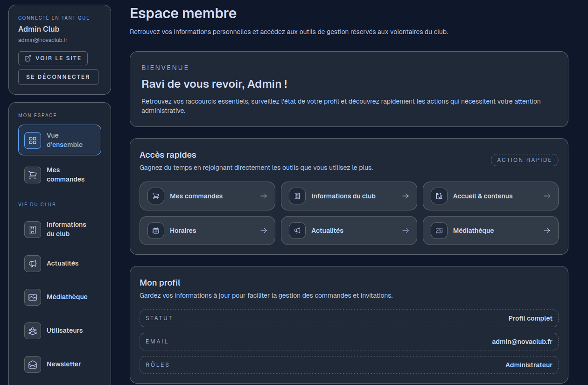Image resolution: width=588 pixels, height=385 pixels.
Task: Click the chart icon on Accueil & contenus
Action: (439, 196)
